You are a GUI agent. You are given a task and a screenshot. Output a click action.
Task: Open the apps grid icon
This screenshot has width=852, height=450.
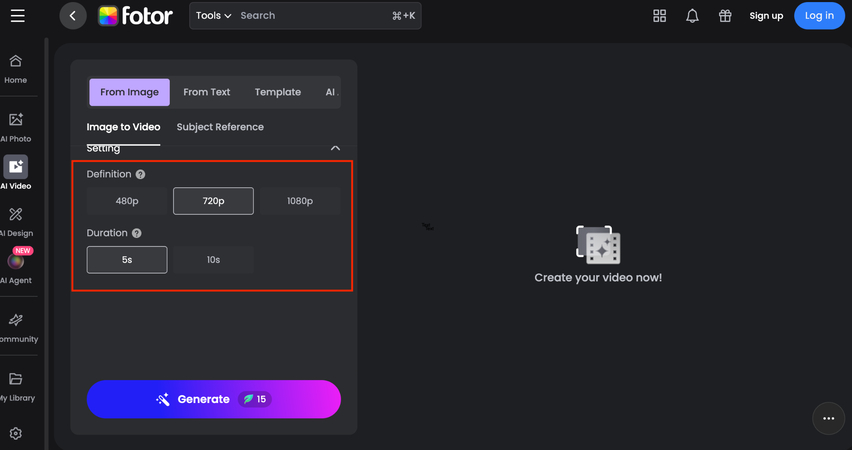(x=659, y=16)
